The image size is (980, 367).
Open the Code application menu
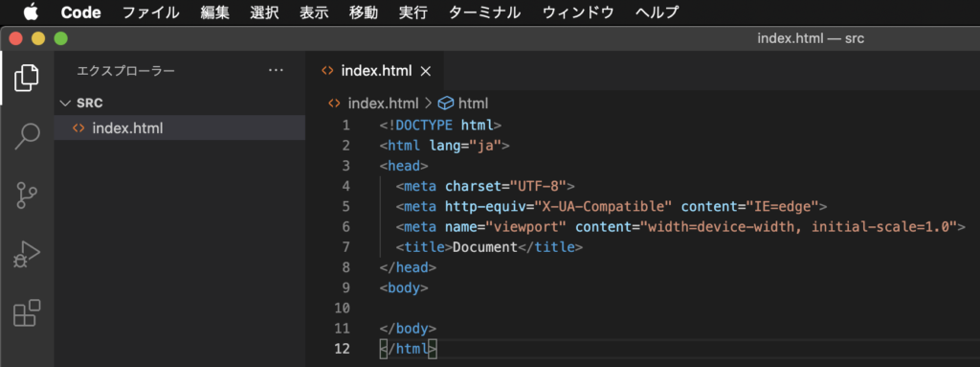pos(80,11)
